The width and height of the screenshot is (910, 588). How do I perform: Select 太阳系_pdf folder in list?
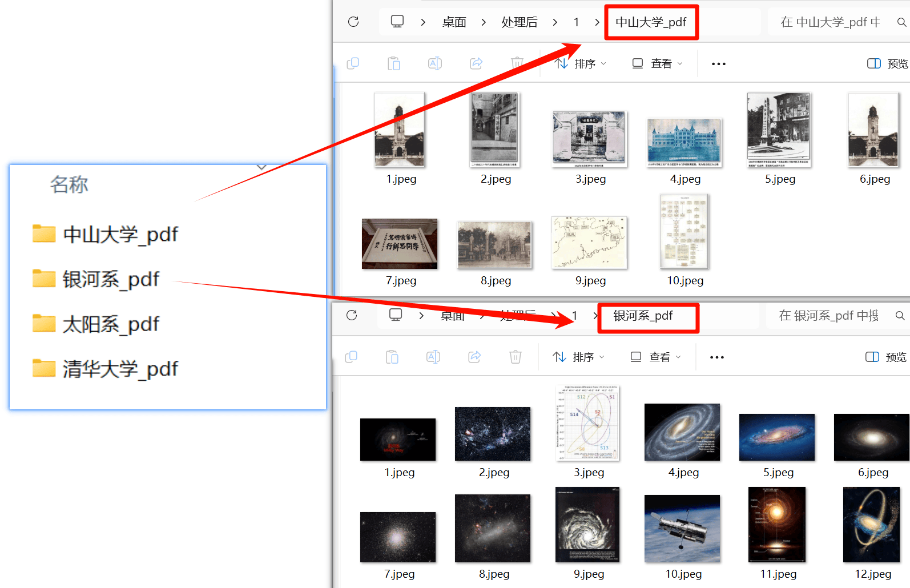tap(96, 324)
